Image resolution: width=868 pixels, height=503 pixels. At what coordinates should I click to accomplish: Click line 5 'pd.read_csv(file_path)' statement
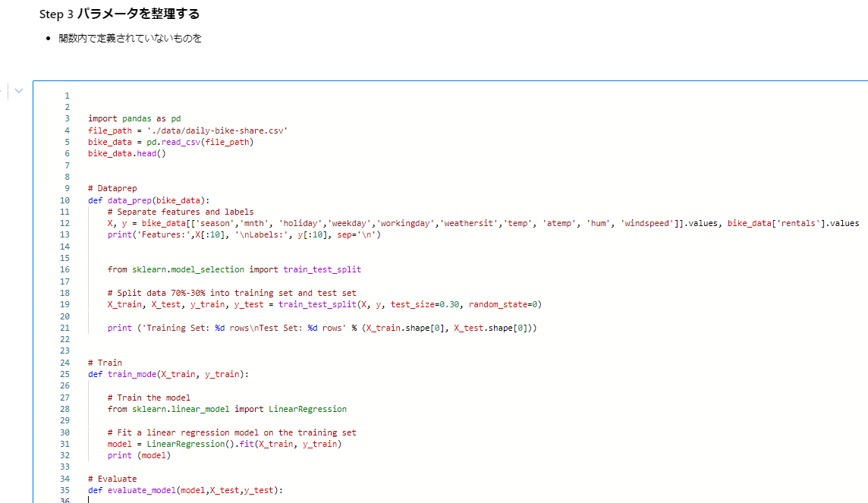coord(171,142)
